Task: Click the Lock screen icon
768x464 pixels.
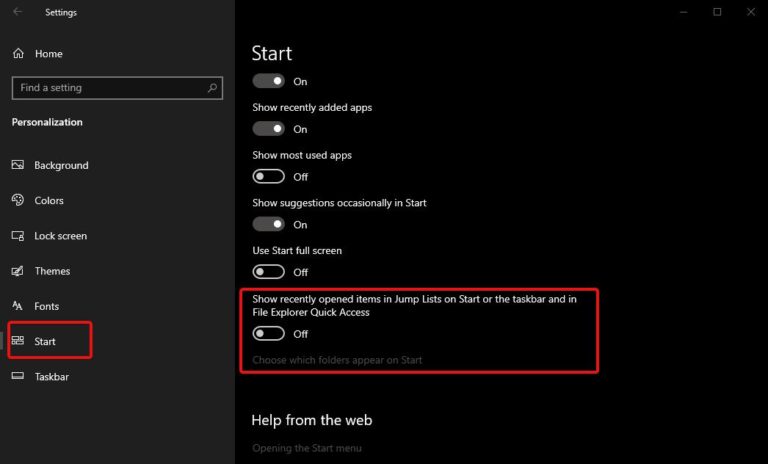Action: point(18,236)
